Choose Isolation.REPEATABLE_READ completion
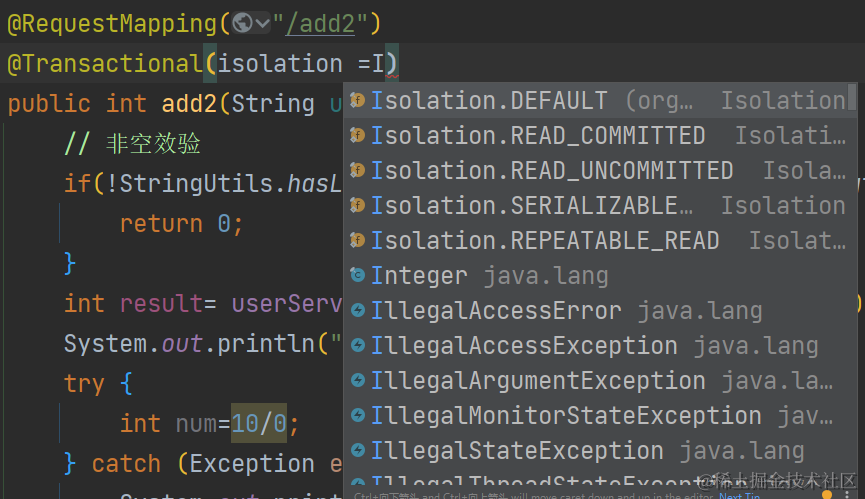 595,240
